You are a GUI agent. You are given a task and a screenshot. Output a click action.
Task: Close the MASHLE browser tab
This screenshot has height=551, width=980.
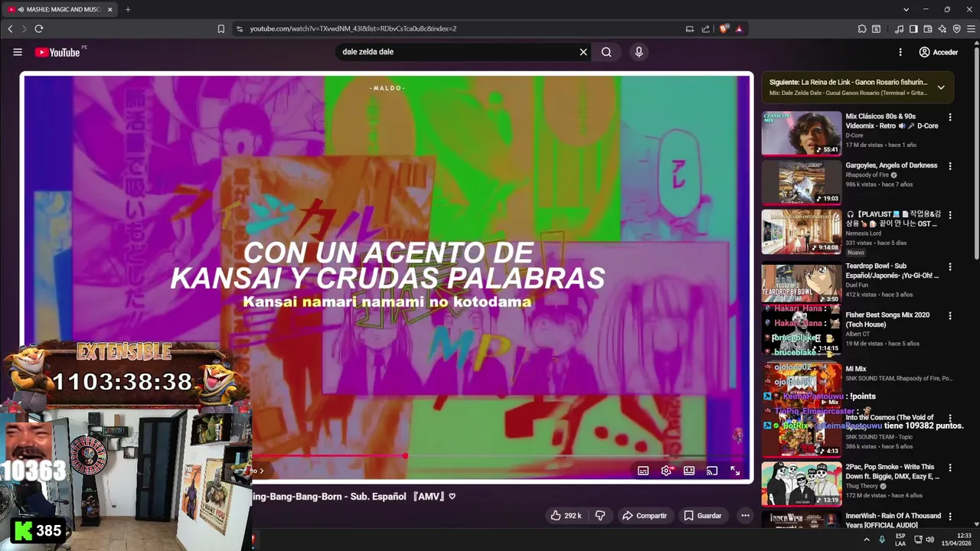point(110,9)
